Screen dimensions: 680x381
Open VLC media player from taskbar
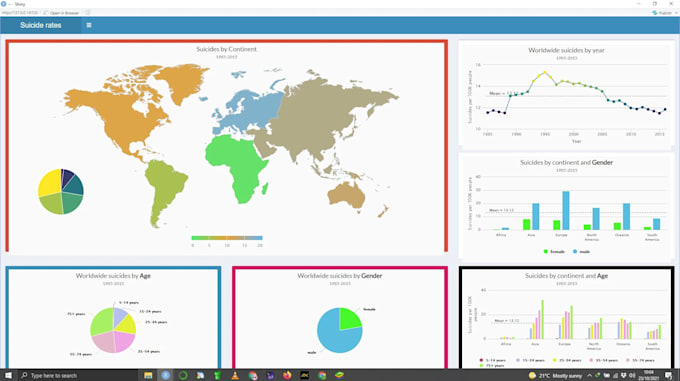coord(235,375)
